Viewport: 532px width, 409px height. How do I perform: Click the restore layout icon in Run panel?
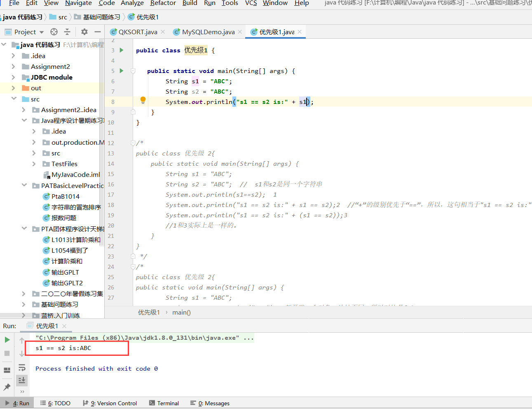click(x=7, y=370)
